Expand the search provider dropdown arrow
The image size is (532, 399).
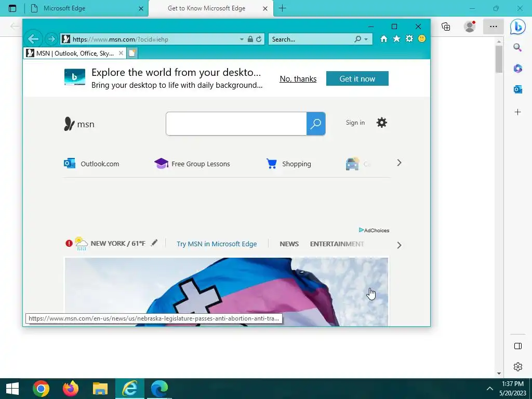click(366, 39)
